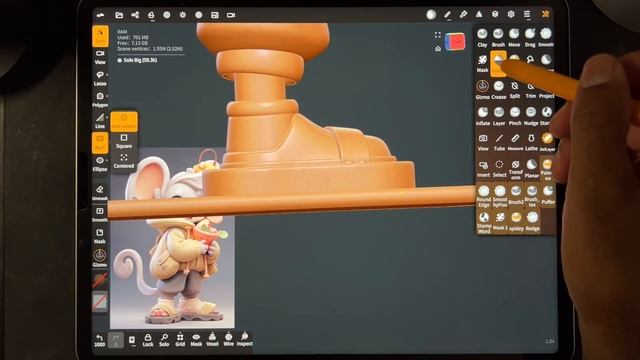The image size is (640, 360).
Task: Toggle Solo mode in bottom bar
Action: (x=164, y=340)
